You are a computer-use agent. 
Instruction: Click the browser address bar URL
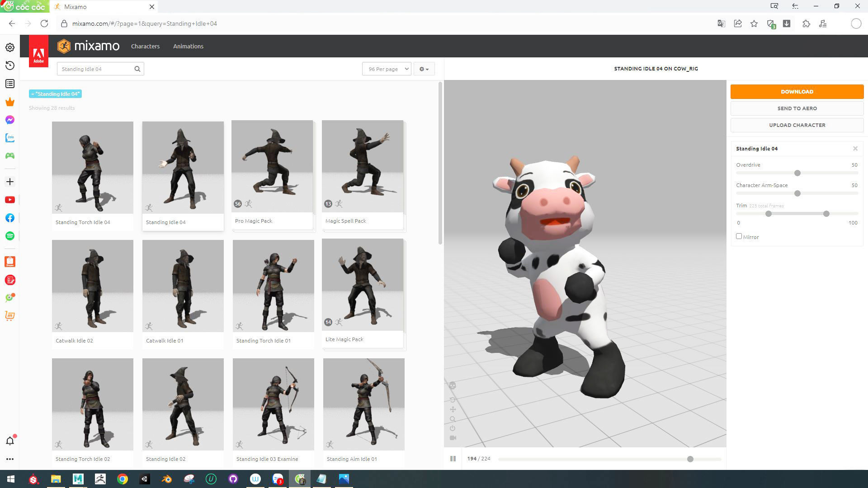pos(145,23)
